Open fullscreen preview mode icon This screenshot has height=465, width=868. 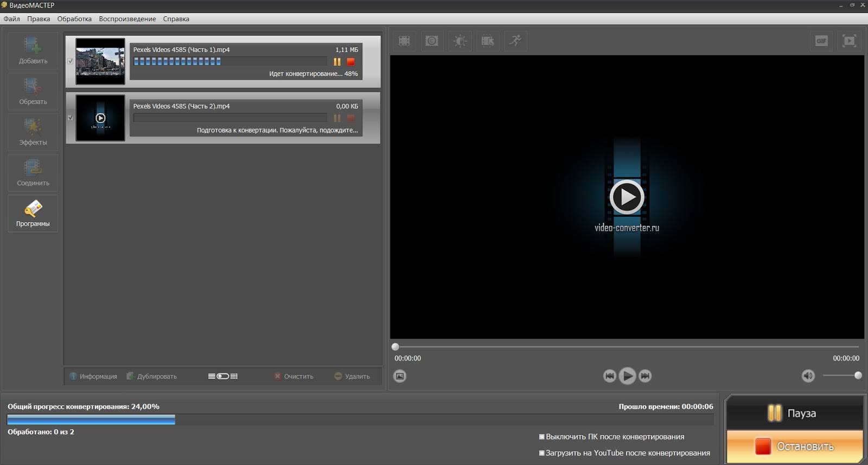tap(849, 41)
